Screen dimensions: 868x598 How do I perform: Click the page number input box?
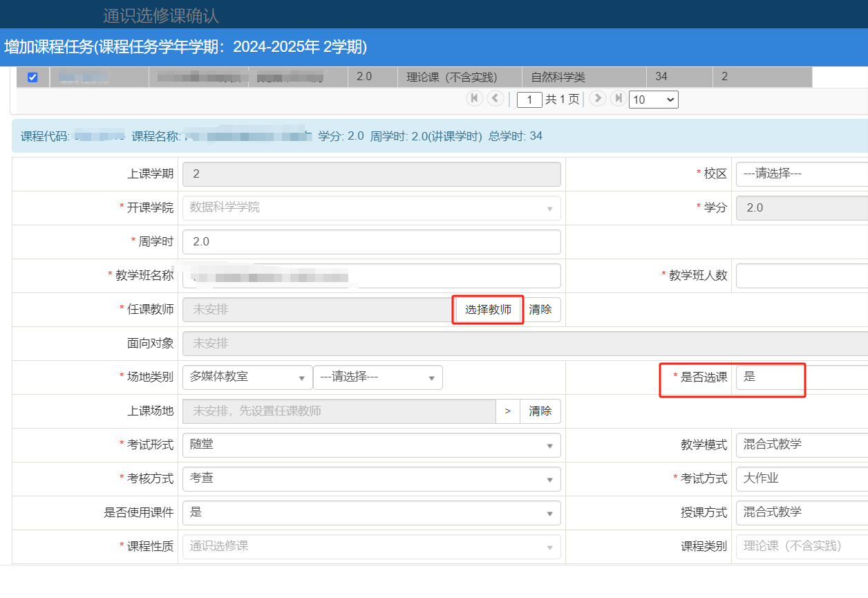(529, 100)
